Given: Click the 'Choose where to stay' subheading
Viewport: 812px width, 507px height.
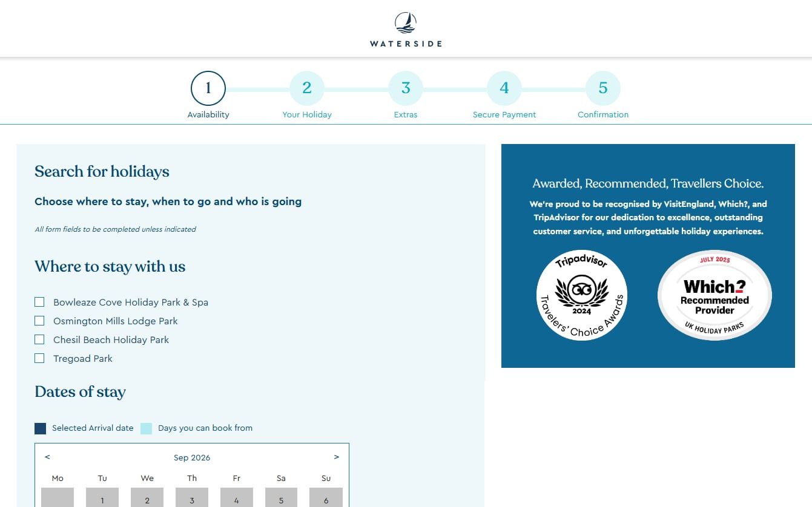Looking at the screenshot, I should pos(168,201).
